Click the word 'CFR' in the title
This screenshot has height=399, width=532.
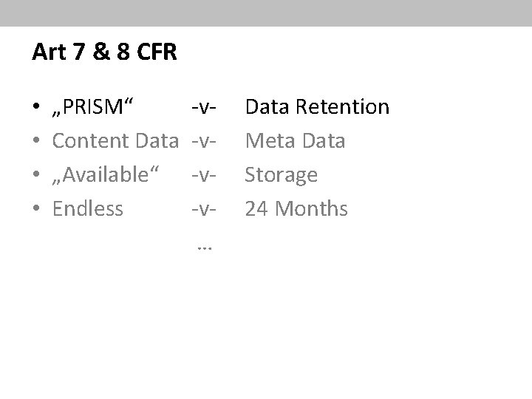[x=155, y=53]
